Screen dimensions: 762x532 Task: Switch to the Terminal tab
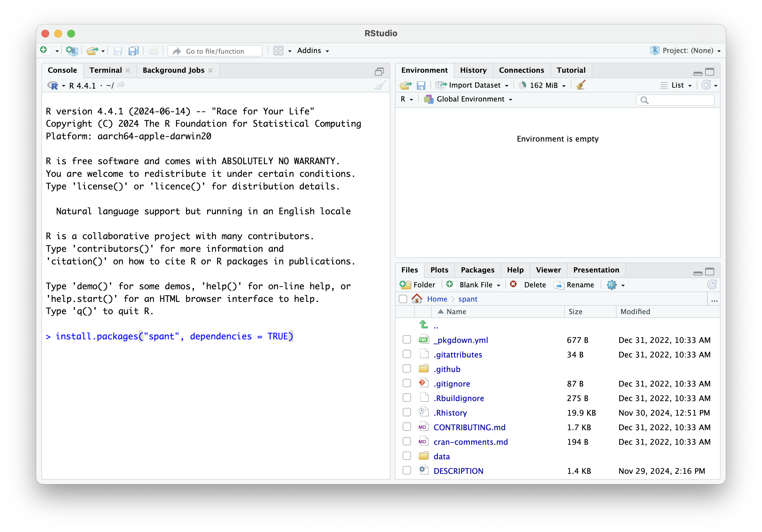[x=106, y=70]
